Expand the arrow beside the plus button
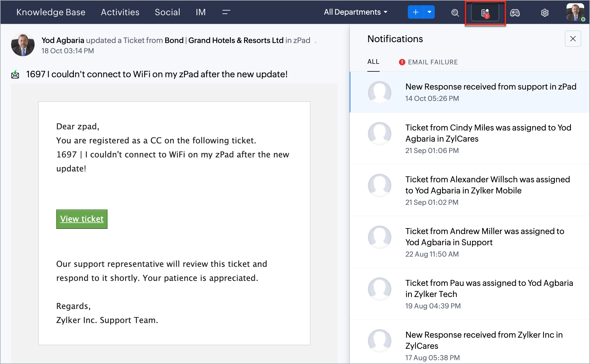590x364 pixels. [429, 12]
